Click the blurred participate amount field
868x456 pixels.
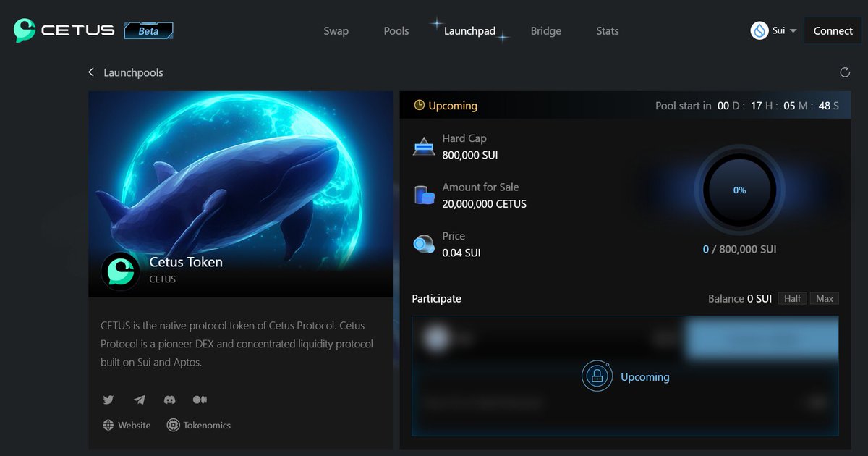547,339
